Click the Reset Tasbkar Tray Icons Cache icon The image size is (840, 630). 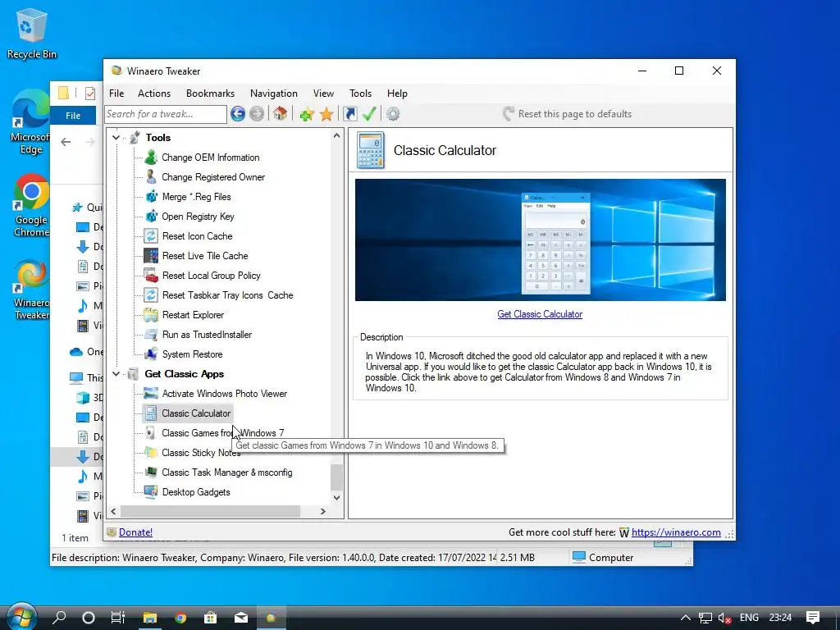click(x=151, y=295)
